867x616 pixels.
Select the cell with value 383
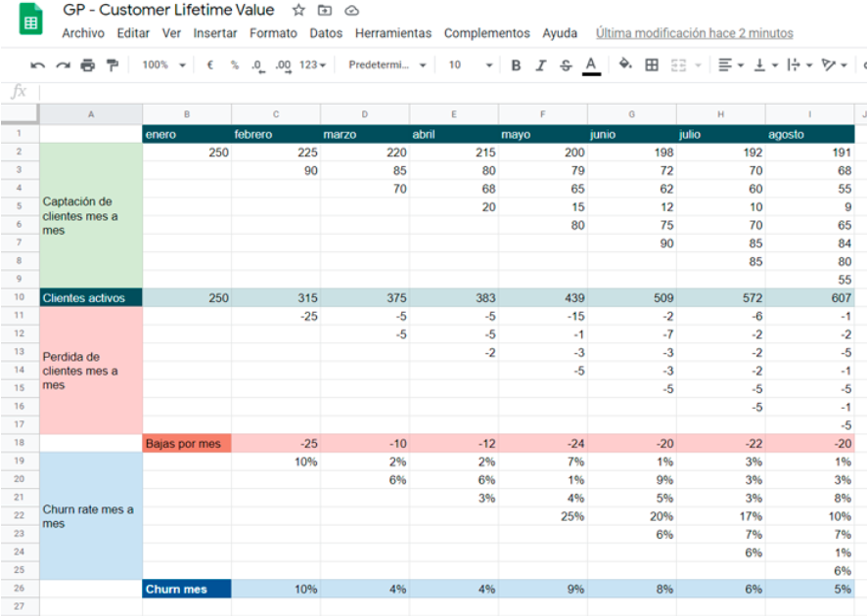pos(453,298)
